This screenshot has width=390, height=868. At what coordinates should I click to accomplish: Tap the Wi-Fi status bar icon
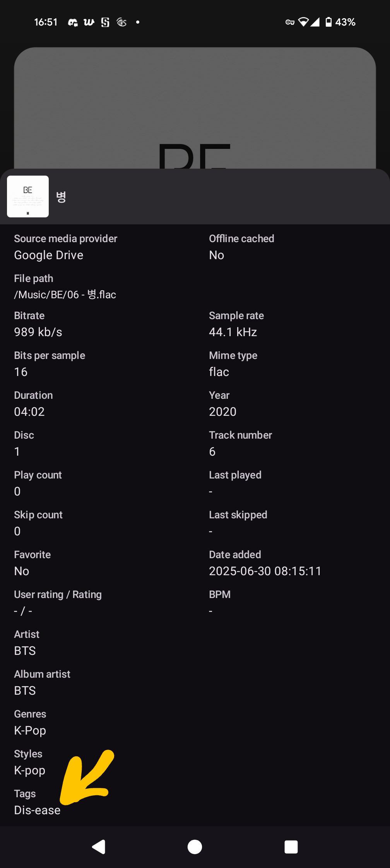click(304, 22)
